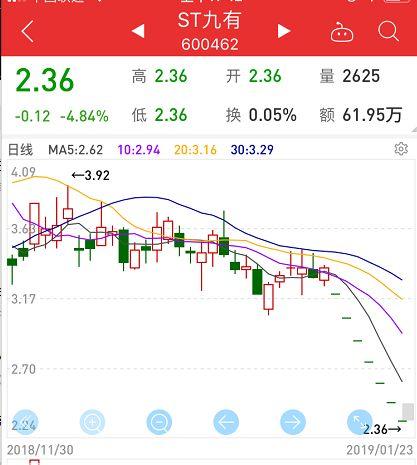Tap the ST九有 stock title
This screenshot has width=417, height=465.
[209, 20]
